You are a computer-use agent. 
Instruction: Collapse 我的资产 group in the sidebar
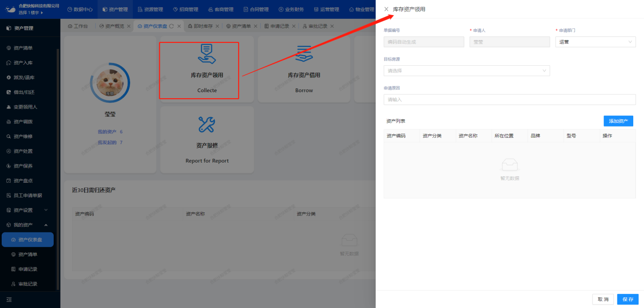click(x=28, y=225)
